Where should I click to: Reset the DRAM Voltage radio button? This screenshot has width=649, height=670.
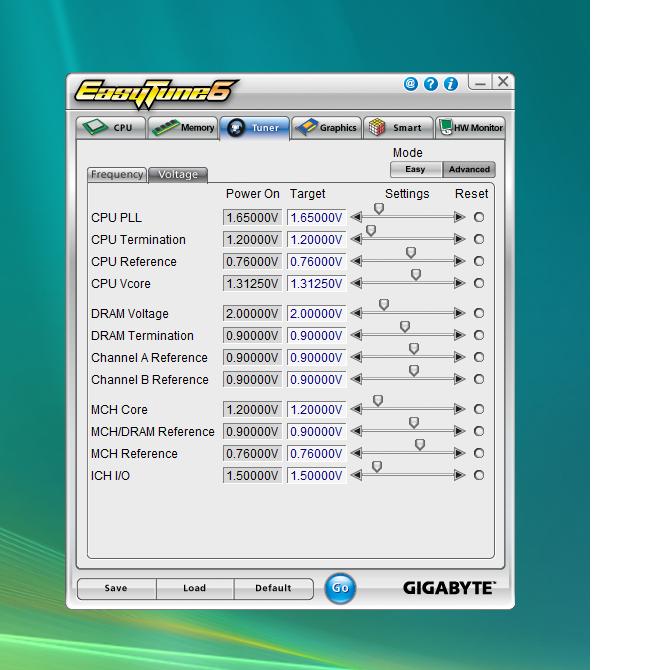[479, 313]
